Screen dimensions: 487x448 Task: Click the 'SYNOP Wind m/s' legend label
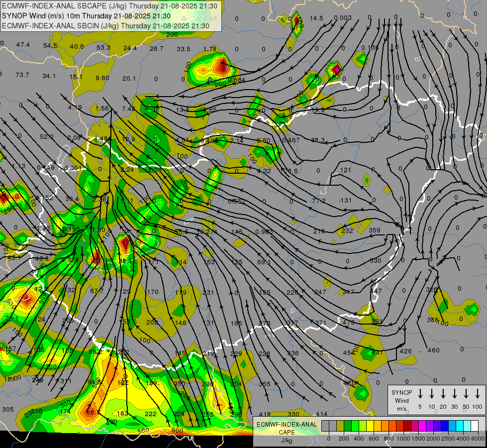pyautogui.click(x=401, y=400)
